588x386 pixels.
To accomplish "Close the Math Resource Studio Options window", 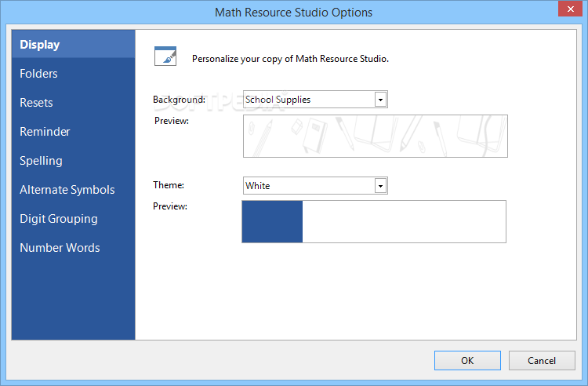I will click(x=570, y=9).
